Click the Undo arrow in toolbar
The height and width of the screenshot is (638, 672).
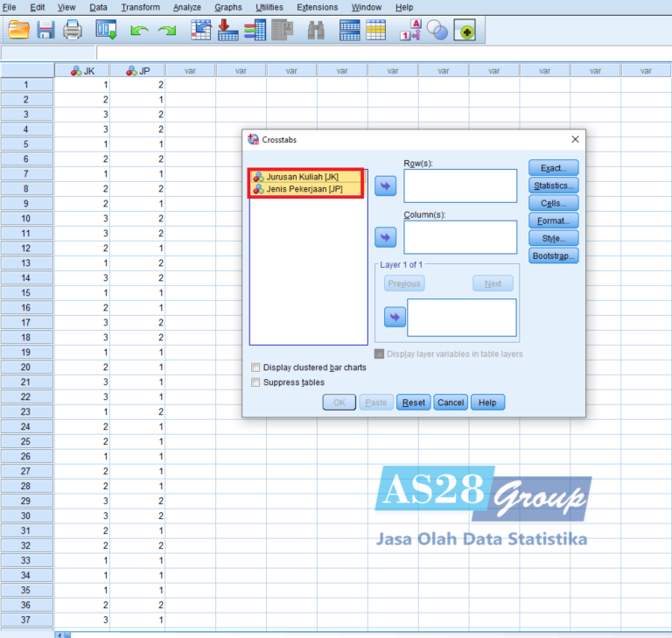138,31
